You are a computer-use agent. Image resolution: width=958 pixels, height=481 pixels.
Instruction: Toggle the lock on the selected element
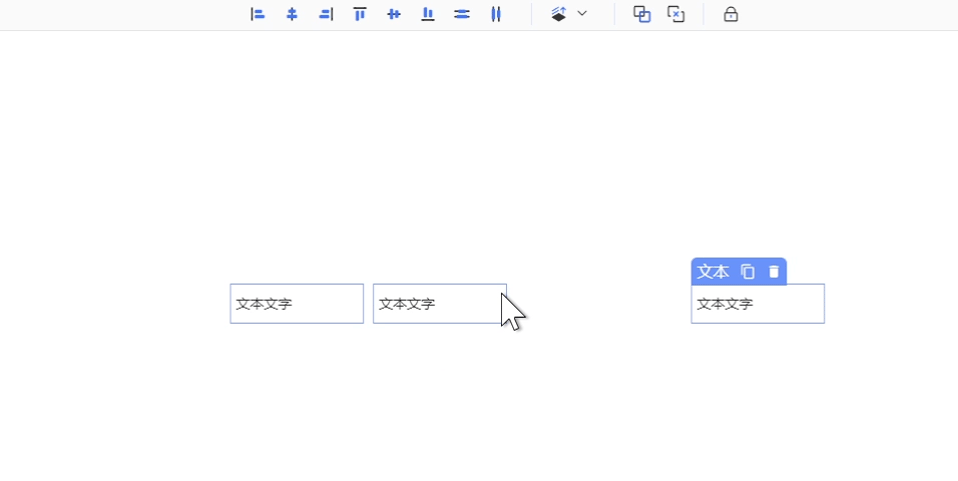point(731,14)
